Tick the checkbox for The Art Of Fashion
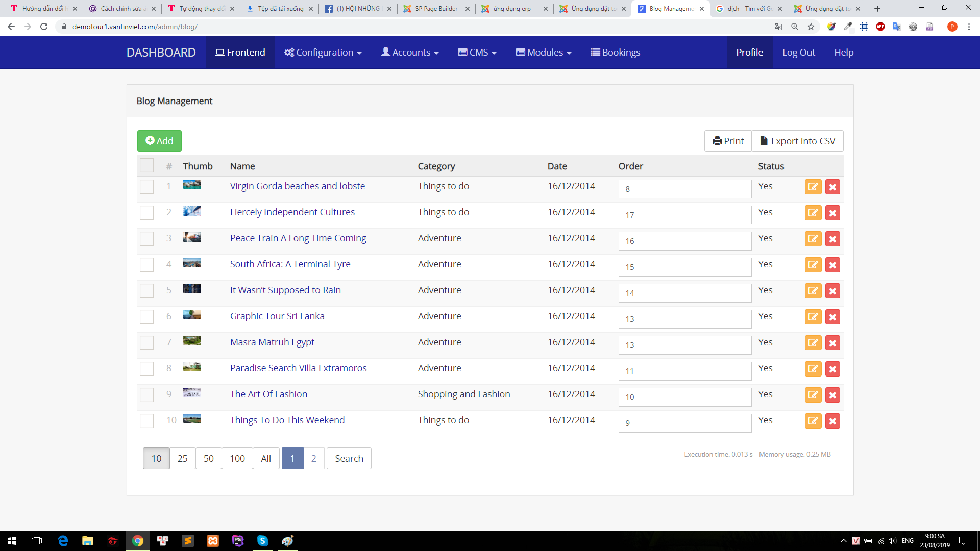This screenshot has height=551, width=980. click(146, 395)
